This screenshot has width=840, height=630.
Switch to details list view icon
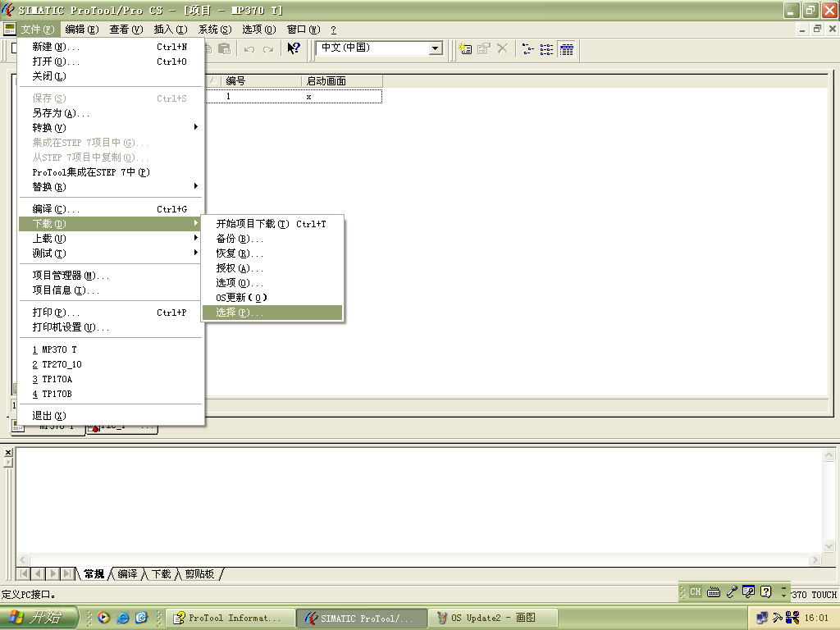(x=566, y=49)
